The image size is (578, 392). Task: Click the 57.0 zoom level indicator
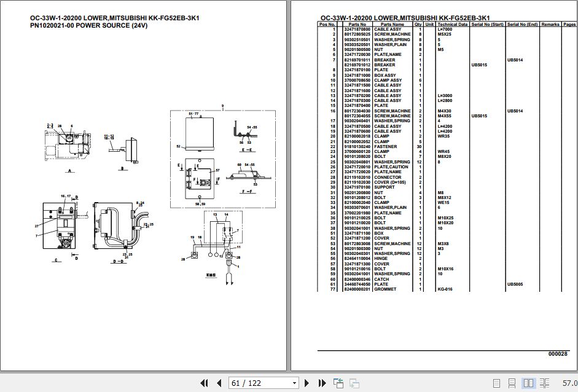click(571, 383)
